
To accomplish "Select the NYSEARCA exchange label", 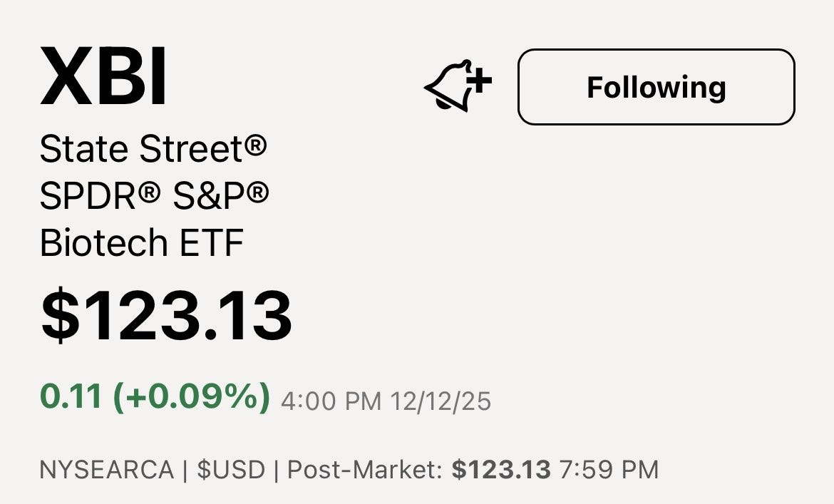I will click(107, 470).
